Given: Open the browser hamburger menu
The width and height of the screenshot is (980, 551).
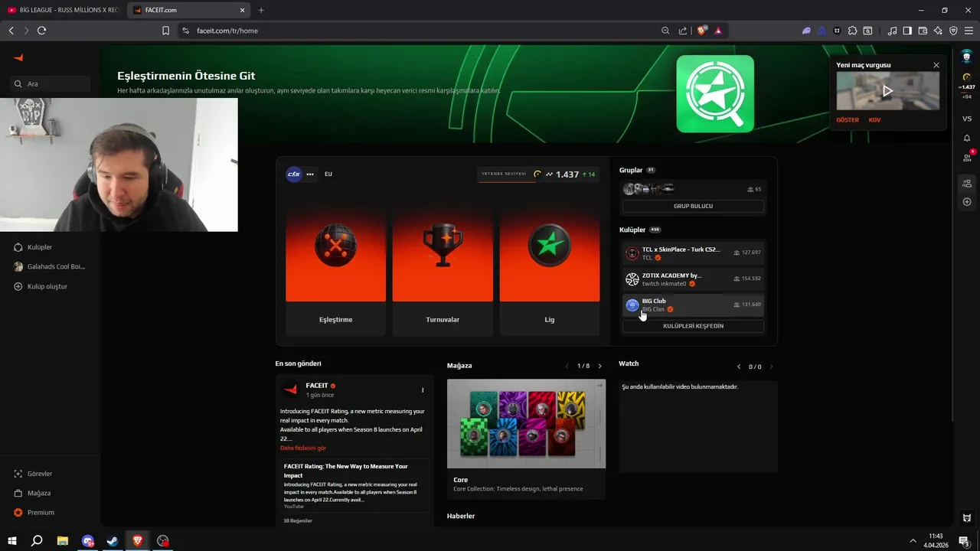Looking at the screenshot, I should pyautogui.click(x=969, y=31).
